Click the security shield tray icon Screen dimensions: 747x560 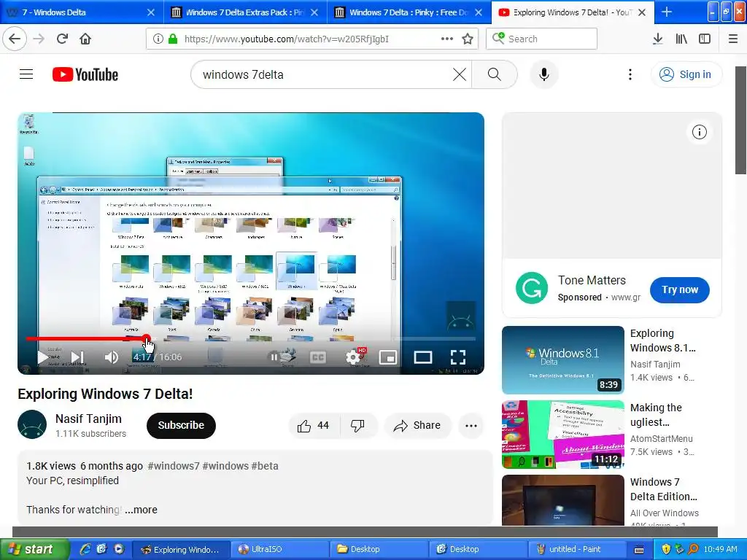[x=666, y=549]
